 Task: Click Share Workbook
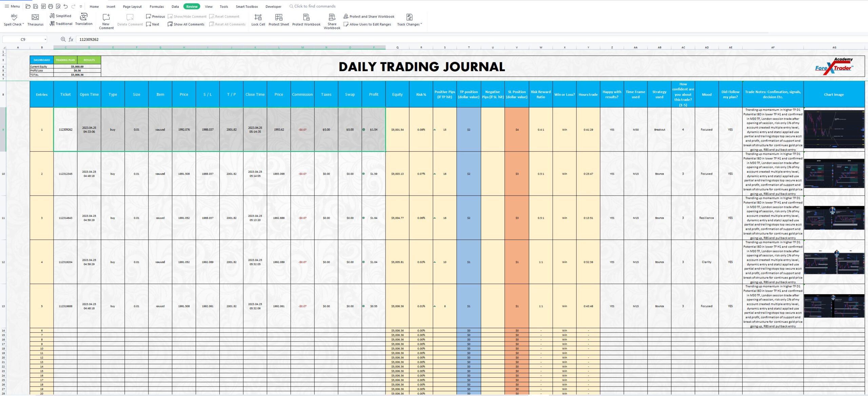click(331, 20)
